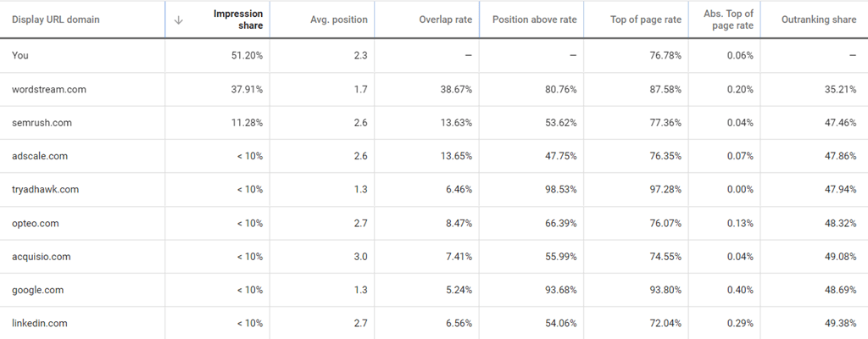Viewport: 868px width, 339px height.
Task: Click the Overlap rate column header
Action: tap(446, 19)
